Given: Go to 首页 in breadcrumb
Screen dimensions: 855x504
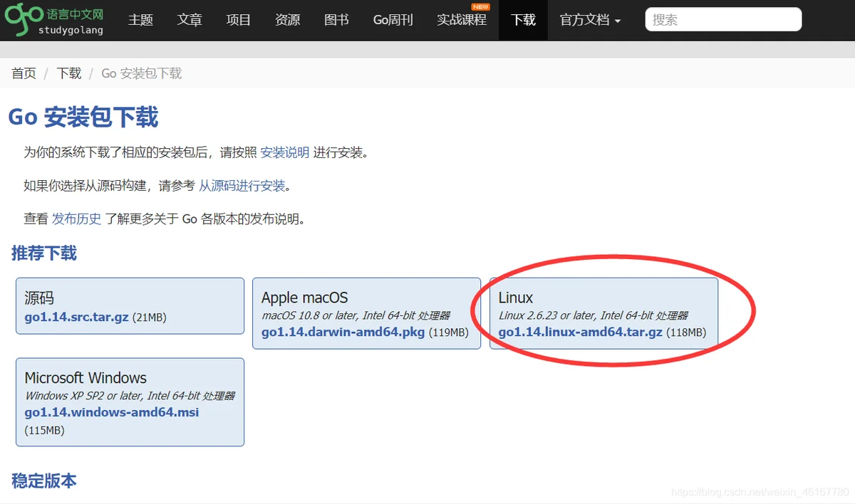Looking at the screenshot, I should tap(24, 73).
